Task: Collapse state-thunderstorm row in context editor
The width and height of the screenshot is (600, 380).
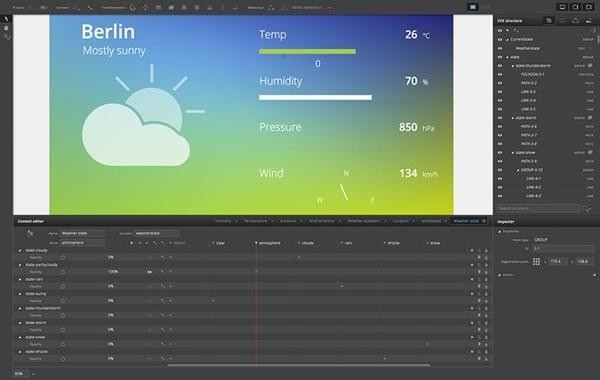Action: [x=20, y=308]
